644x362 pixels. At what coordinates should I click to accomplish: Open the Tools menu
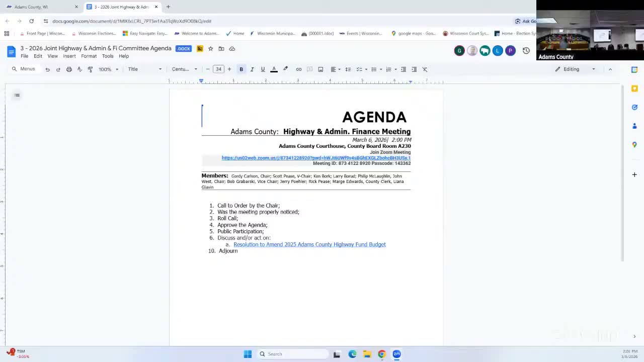[108, 56]
